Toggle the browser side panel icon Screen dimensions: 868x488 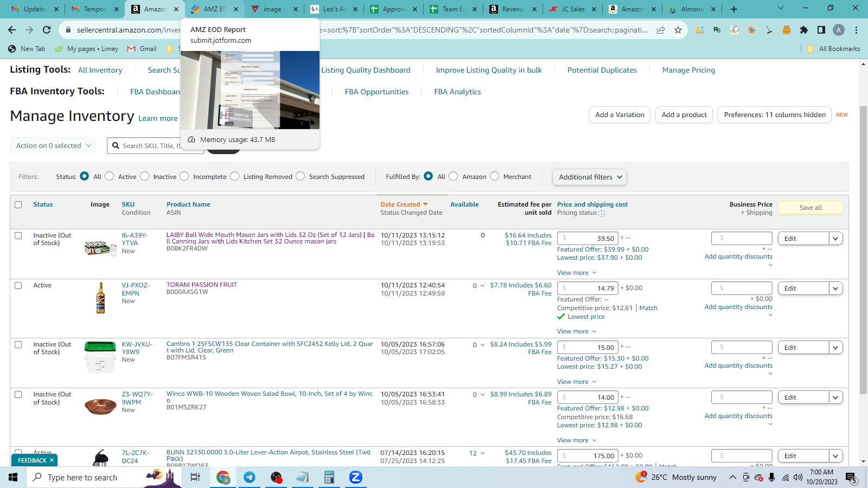pyautogui.click(x=821, y=30)
